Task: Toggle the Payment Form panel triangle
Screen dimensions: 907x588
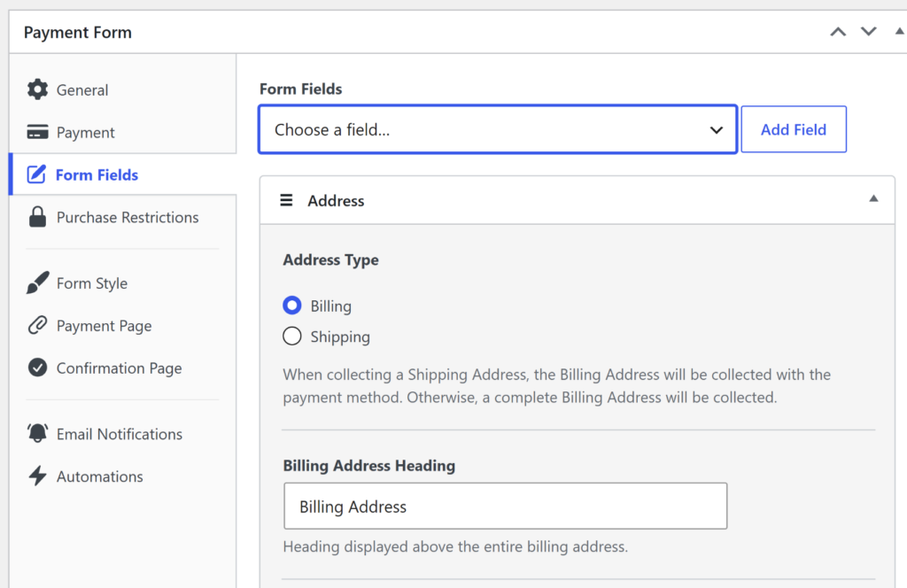Action: pyautogui.click(x=900, y=31)
